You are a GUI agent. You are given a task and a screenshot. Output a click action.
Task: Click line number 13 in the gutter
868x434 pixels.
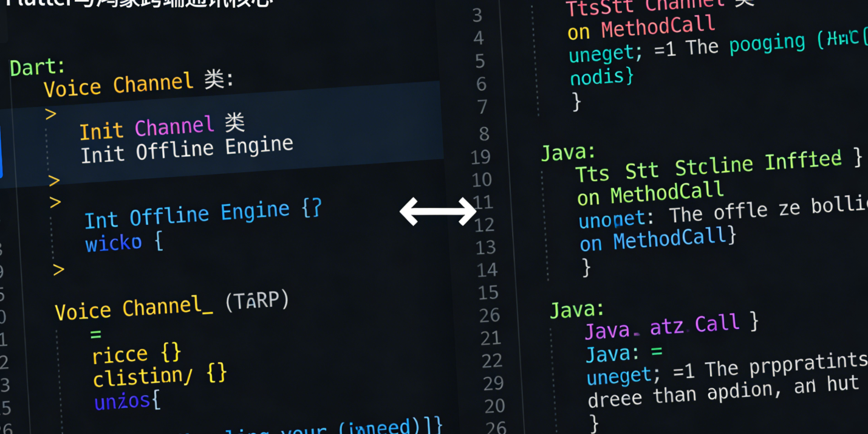pos(486,248)
